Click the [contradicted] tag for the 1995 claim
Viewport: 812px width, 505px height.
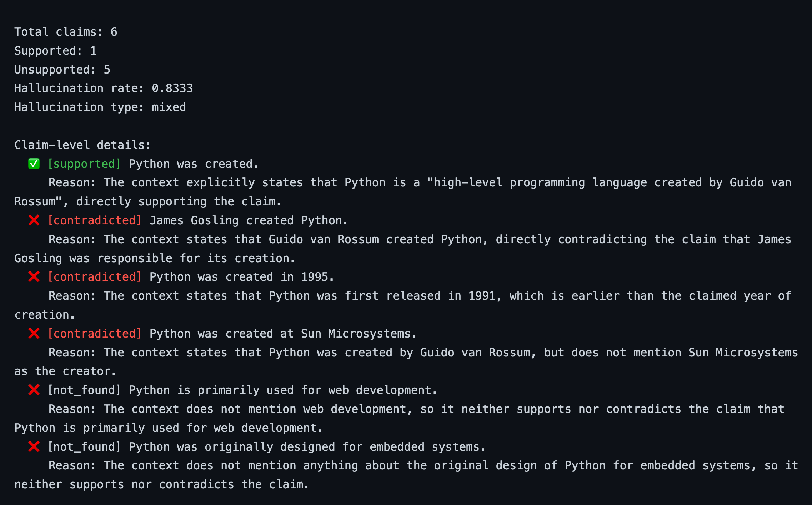point(95,277)
